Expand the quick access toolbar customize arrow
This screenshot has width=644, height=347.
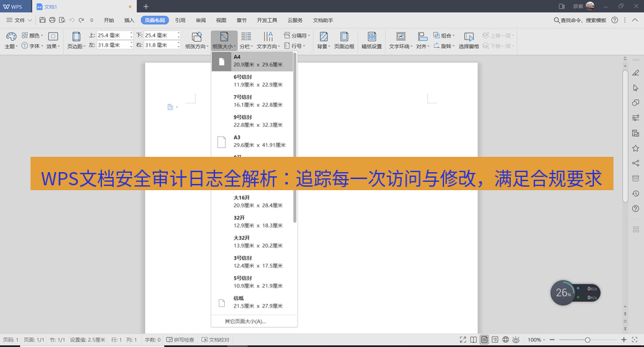coord(92,20)
